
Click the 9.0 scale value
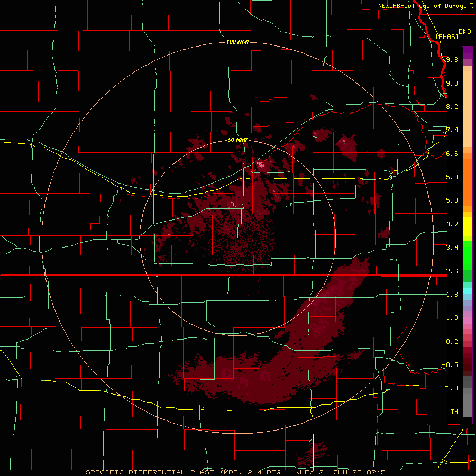452,83
